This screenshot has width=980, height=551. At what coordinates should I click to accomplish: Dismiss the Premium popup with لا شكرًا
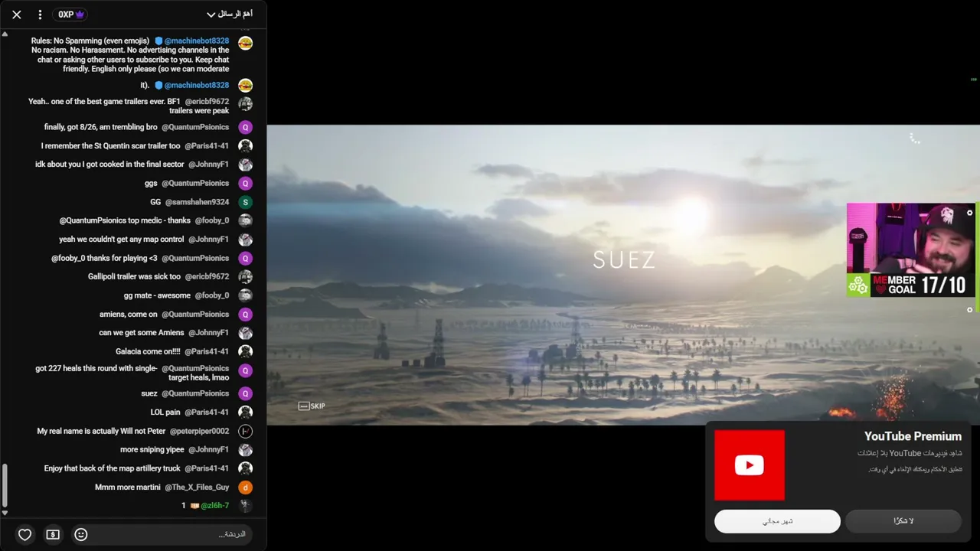tap(903, 521)
